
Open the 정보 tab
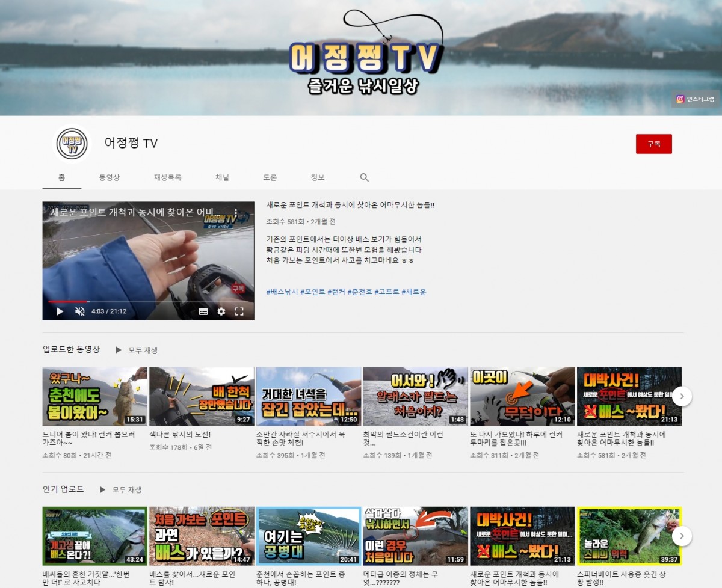(x=317, y=177)
